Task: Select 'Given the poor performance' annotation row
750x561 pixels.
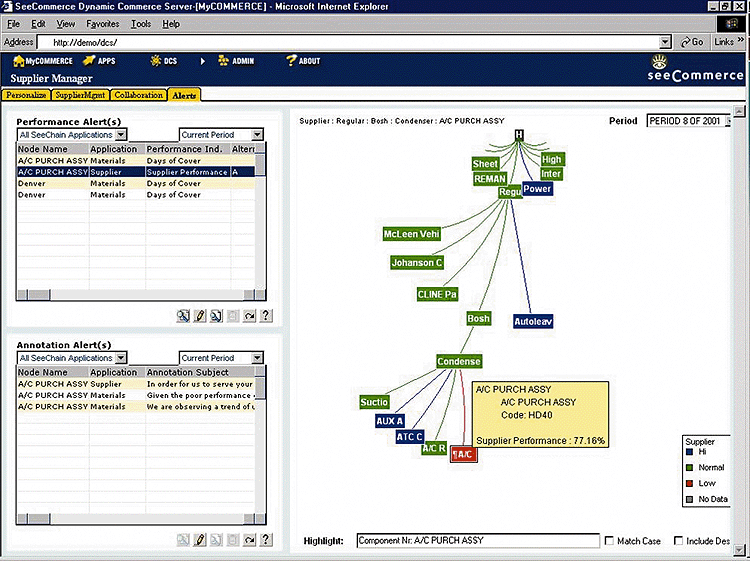Action: click(136, 396)
